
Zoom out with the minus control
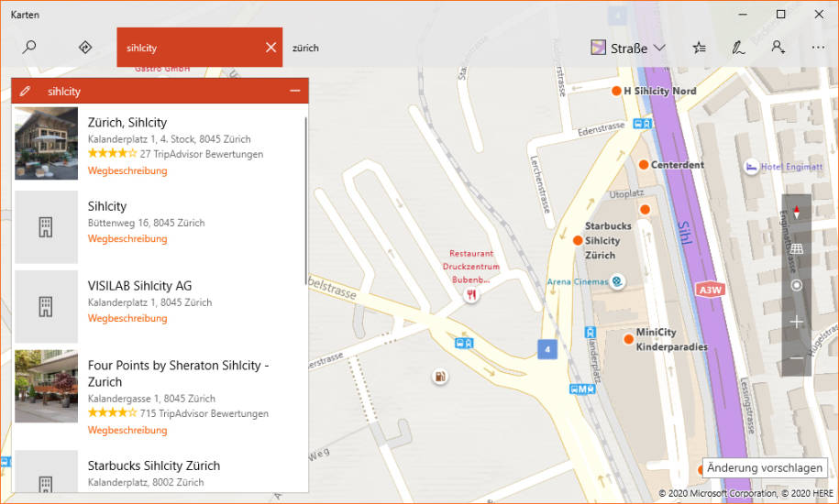tap(796, 357)
